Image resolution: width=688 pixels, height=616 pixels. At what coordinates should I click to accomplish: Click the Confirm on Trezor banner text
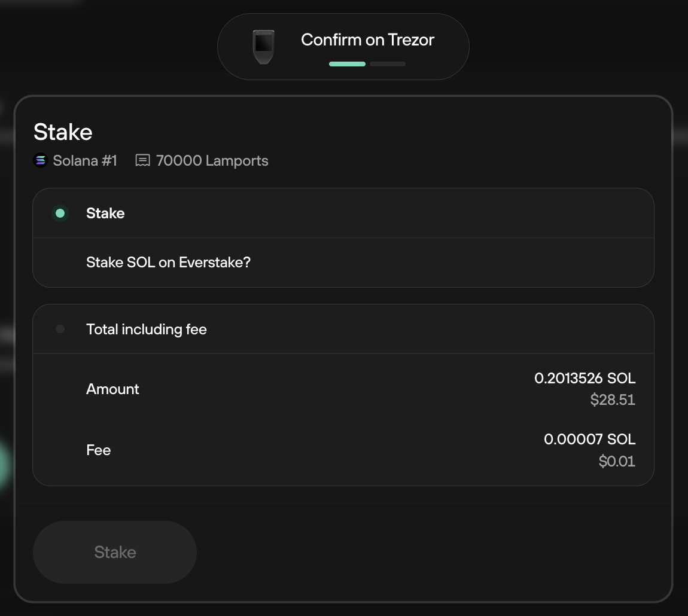pos(367,40)
